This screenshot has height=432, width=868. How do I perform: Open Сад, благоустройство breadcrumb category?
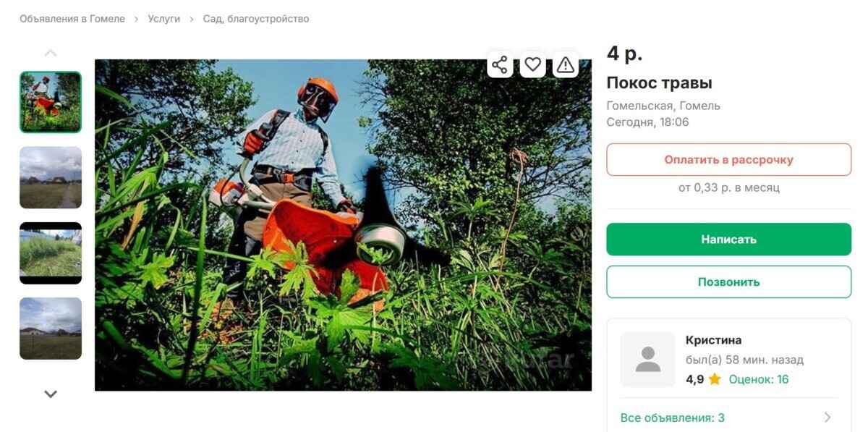tap(256, 19)
